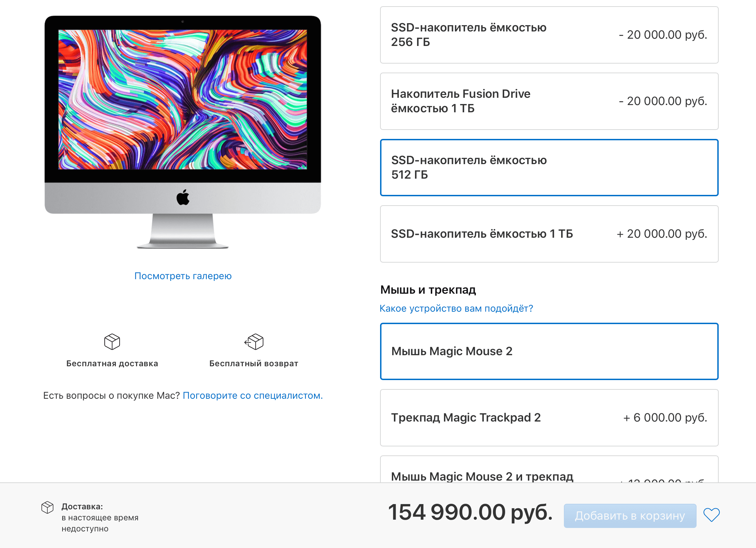
Task: Select Мышь Magic Mouse 2 option
Action: (549, 351)
